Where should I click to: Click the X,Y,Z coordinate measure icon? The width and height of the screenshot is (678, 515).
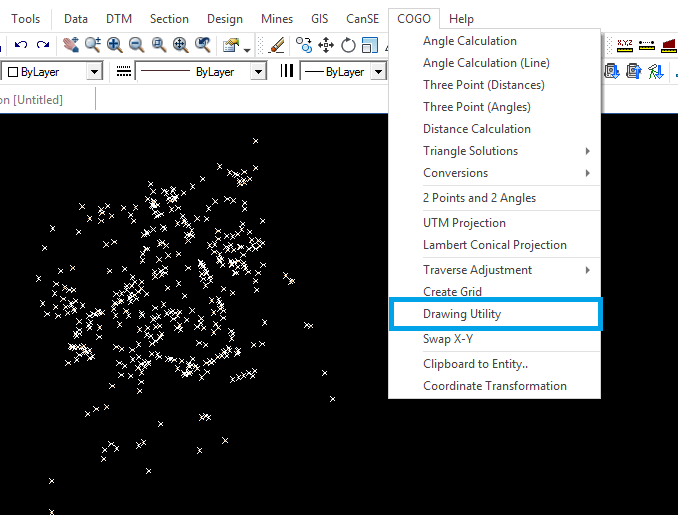point(625,45)
